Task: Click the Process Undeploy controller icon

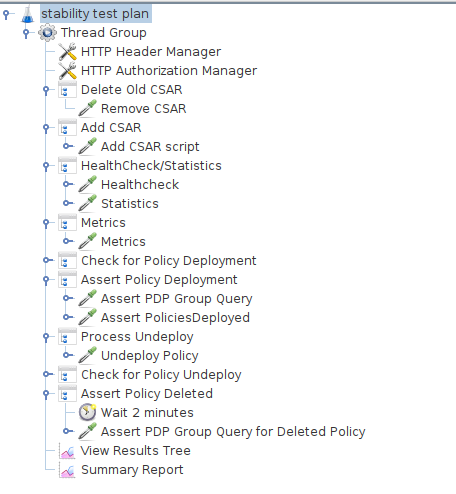Action: pyautogui.click(x=67, y=337)
